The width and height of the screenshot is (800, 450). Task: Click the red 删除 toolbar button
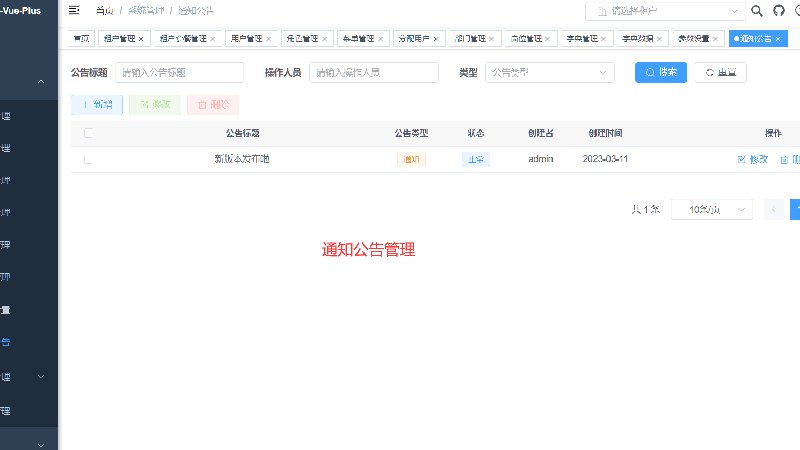(x=213, y=105)
